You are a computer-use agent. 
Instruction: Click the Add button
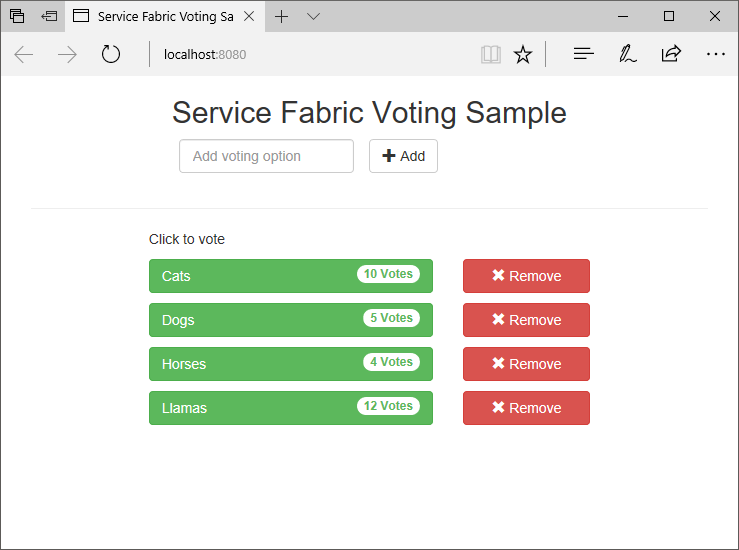point(403,156)
